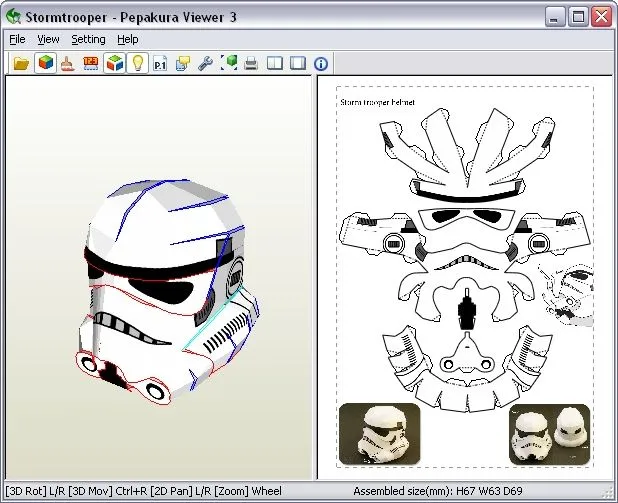Toggle the light bulb lighting icon
Viewport: 618px width, 503px height.
[137, 63]
